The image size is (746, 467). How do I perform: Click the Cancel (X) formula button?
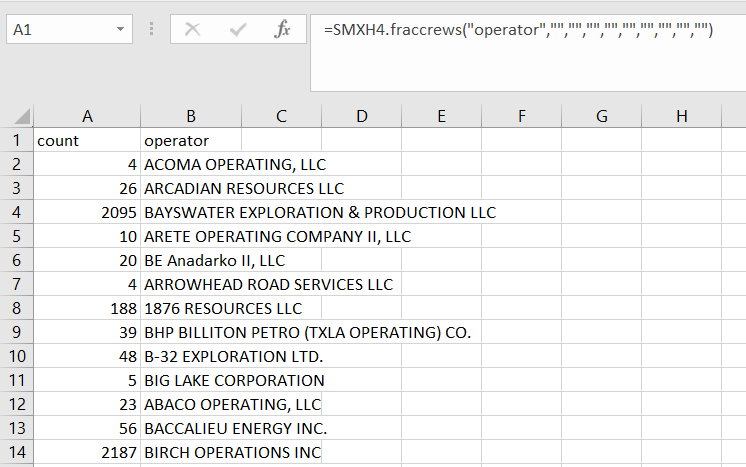(193, 29)
